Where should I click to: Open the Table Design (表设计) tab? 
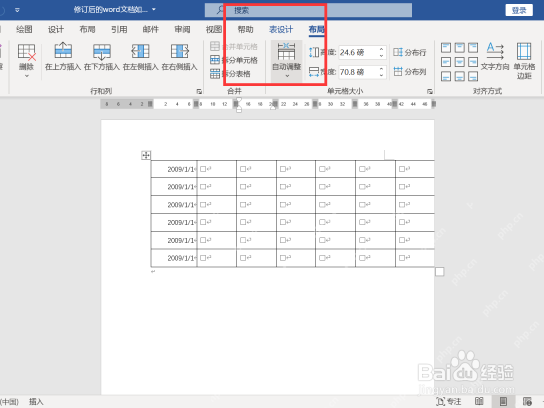[x=281, y=29]
